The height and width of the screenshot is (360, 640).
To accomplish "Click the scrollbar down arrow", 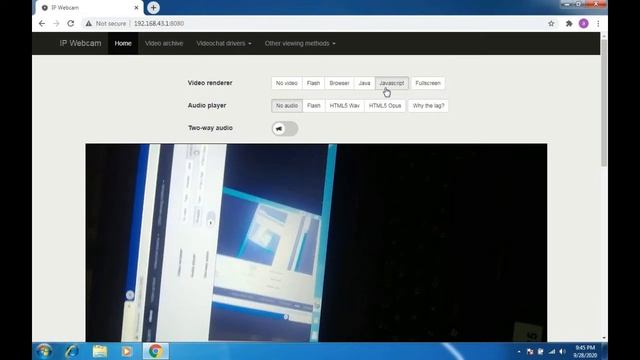I will (604, 338).
